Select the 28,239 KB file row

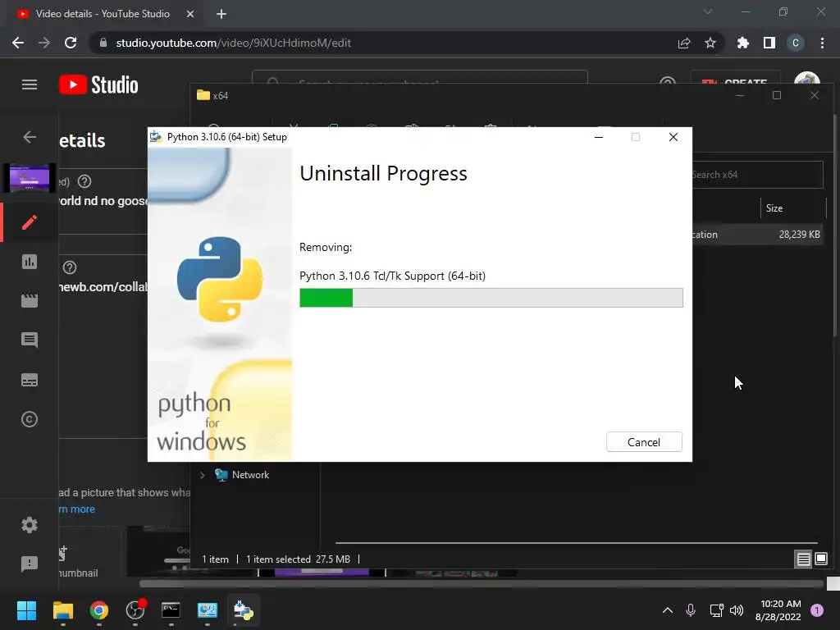click(757, 234)
